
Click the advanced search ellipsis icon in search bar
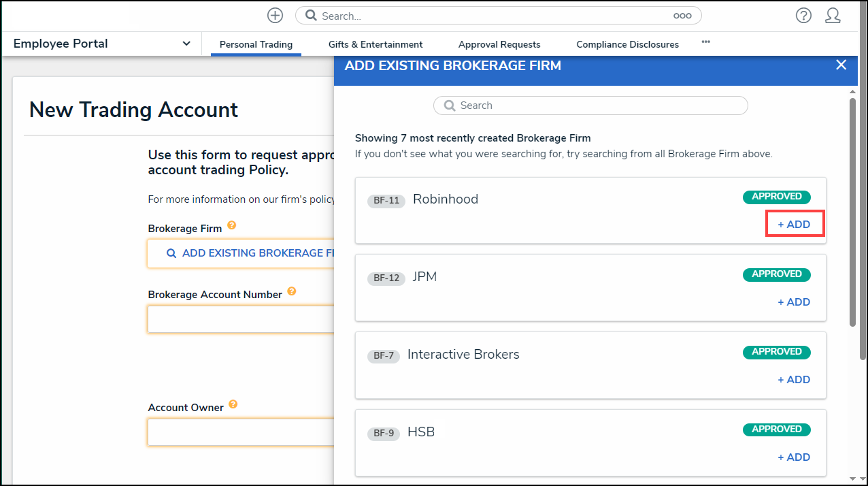tap(682, 16)
